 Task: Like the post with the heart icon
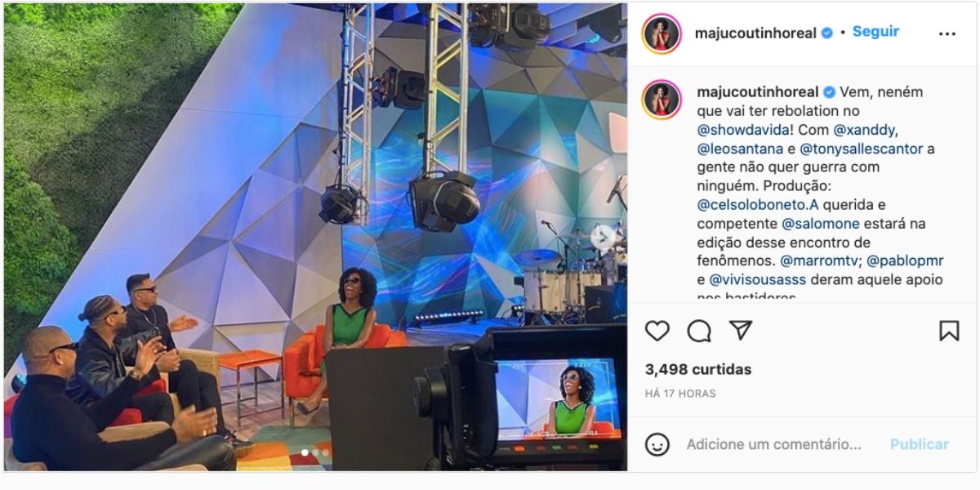tap(657, 331)
